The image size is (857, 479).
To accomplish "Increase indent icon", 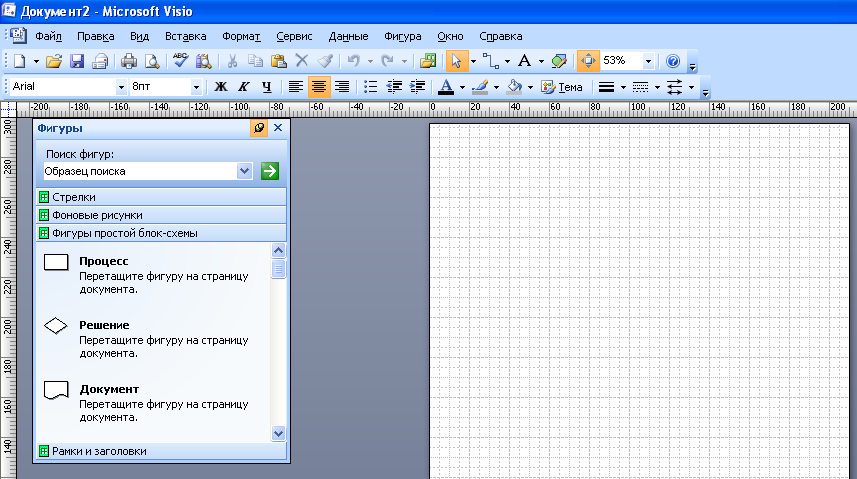I will (x=417, y=86).
